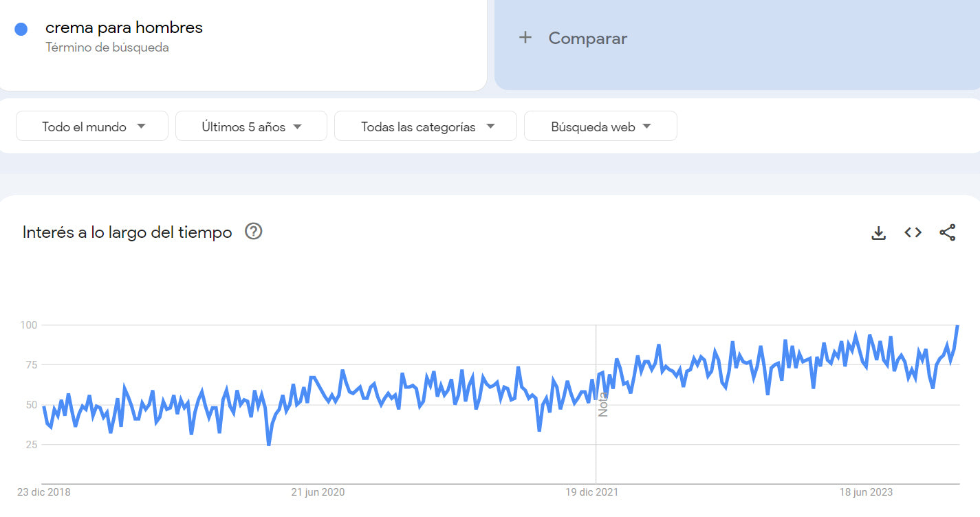Click the 21 jun 2020 date label

(x=318, y=492)
